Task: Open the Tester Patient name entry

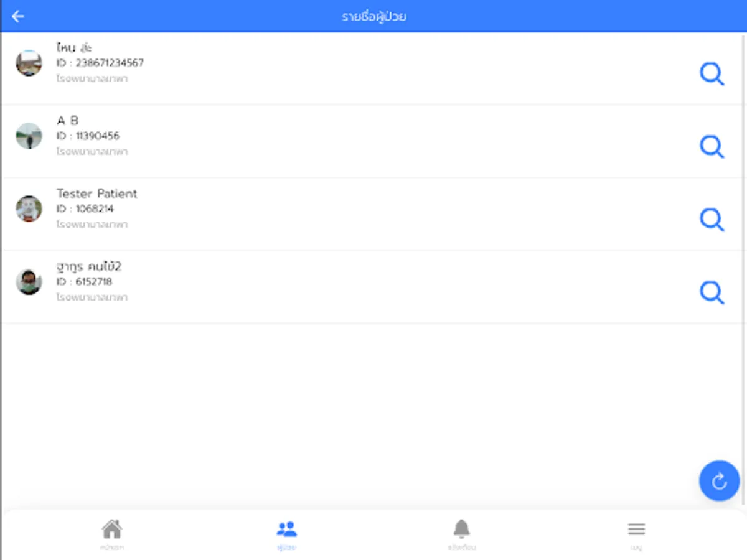Action: [96, 194]
